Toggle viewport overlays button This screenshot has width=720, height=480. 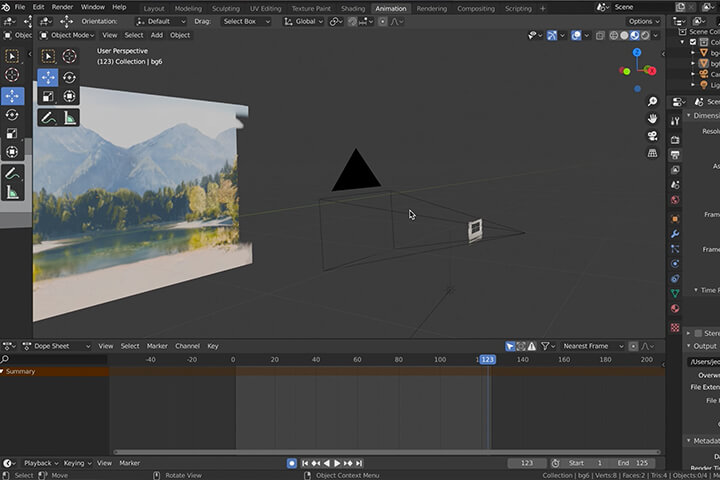tap(576, 35)
